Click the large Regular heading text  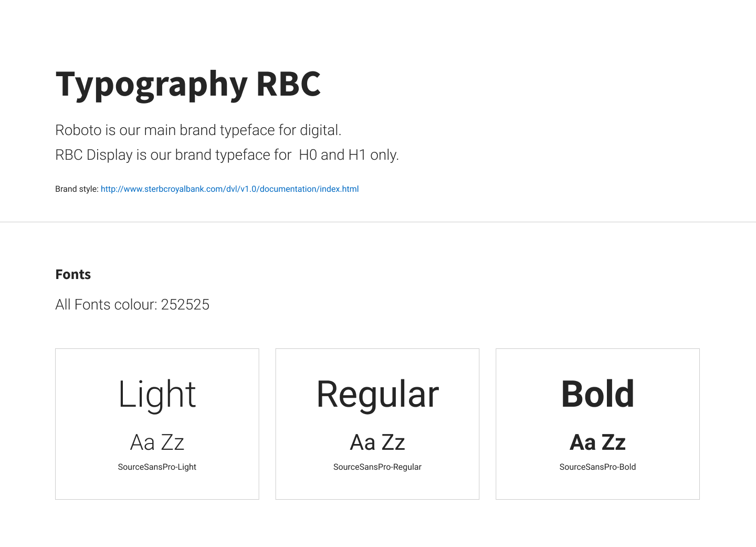pos(377,395)
